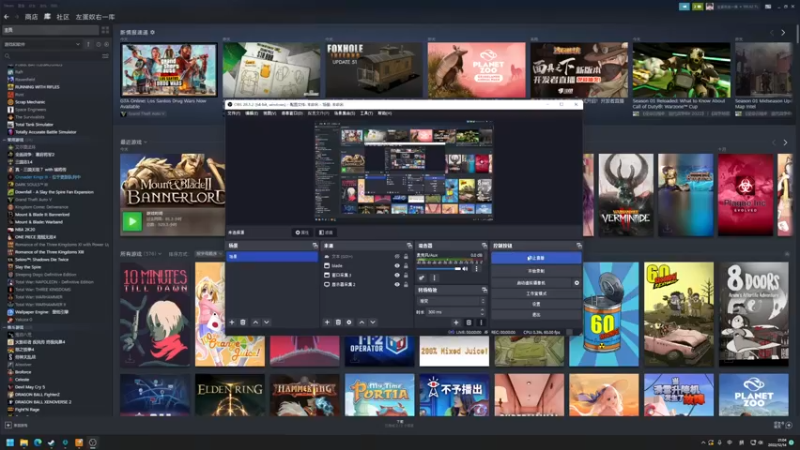
Task: Click the Start Recording button in OBS
Action: tap(536, 271)
